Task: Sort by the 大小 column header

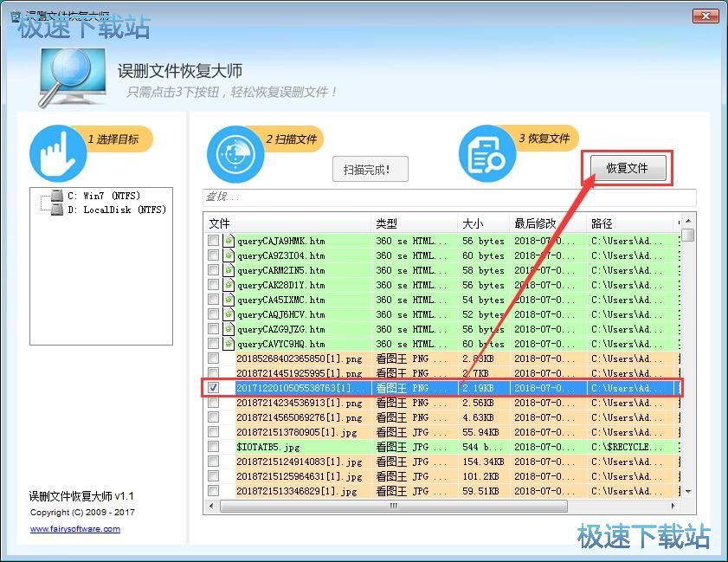Action: pyautogui.click(x=484, y=224)
